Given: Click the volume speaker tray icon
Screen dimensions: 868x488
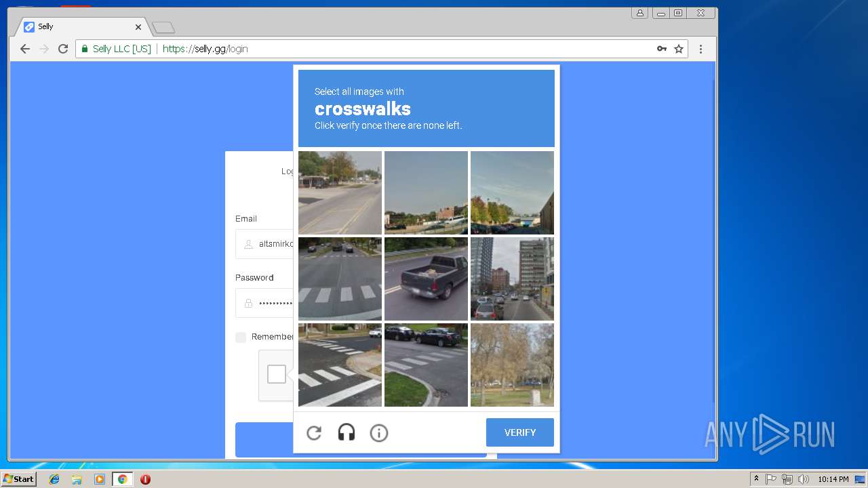Looking at the screenshot, I should [804, 479].
